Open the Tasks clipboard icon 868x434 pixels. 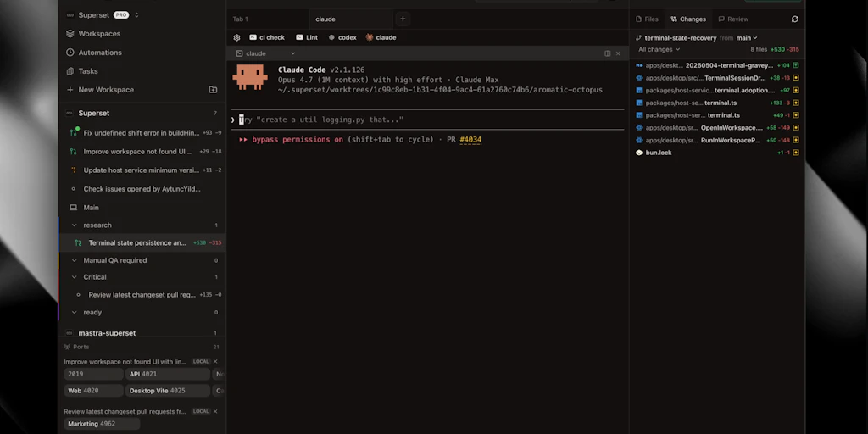click(70, 71)
